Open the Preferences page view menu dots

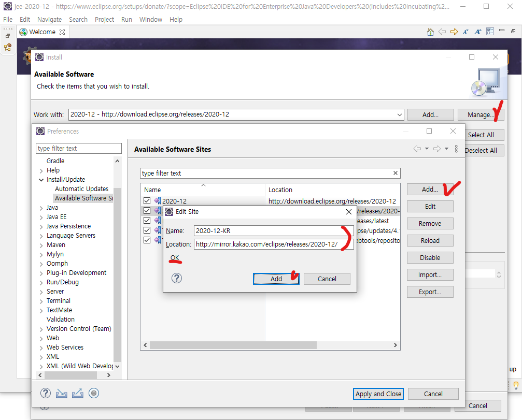point(456,149)
